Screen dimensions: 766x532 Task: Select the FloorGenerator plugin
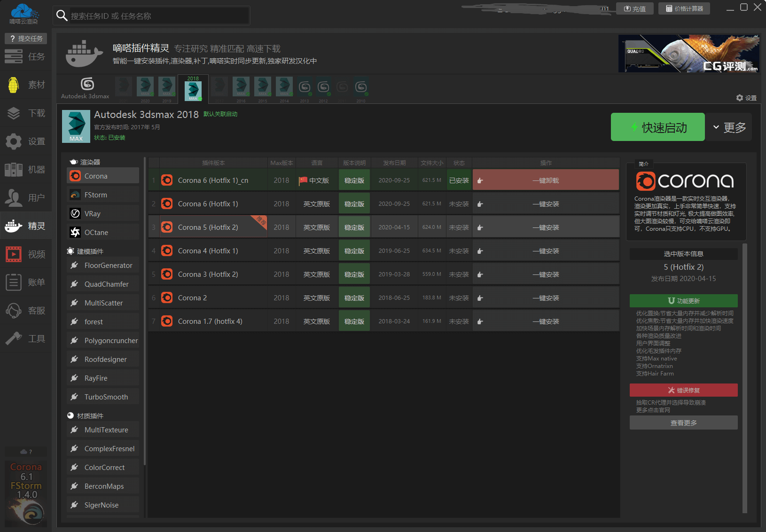[103, 265]
